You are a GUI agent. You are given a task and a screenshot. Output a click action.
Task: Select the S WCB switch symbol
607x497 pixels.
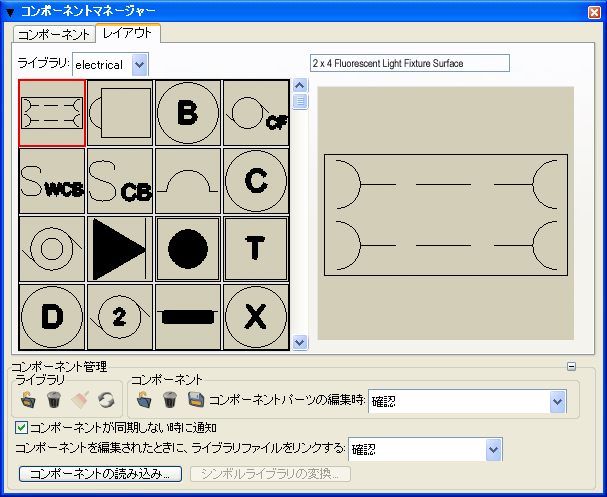click(x=52, y=181)
